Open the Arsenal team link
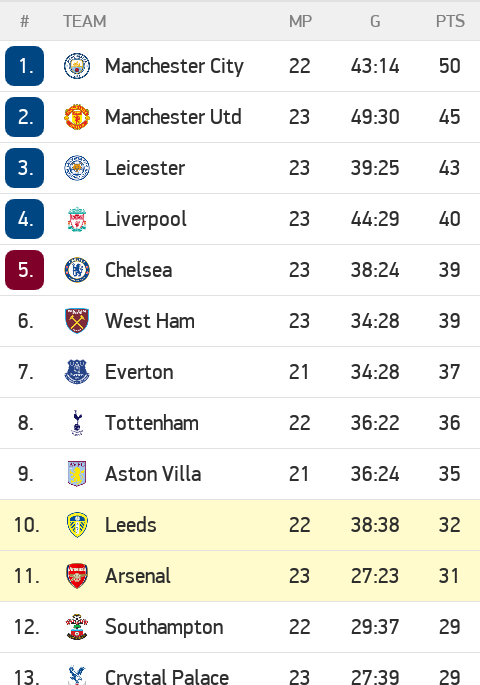 (138, 576)
